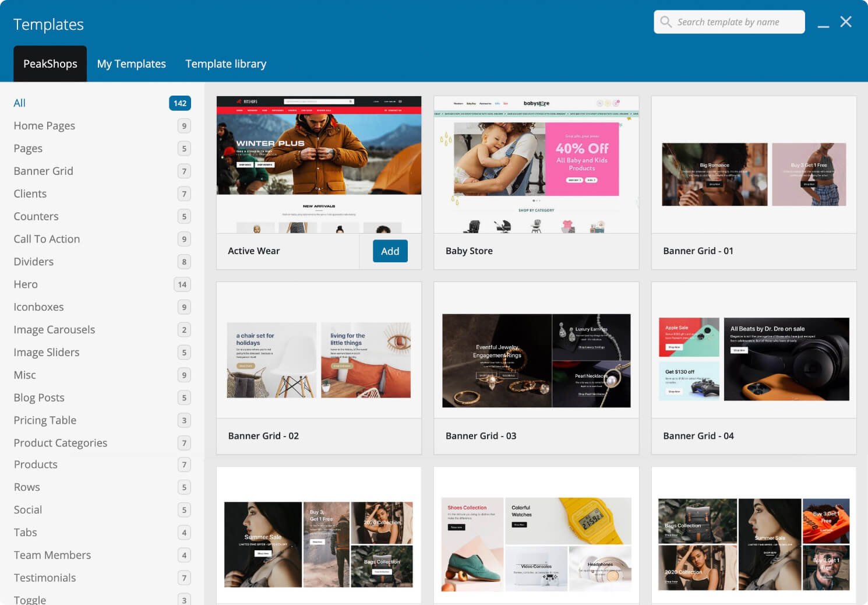The width and height of the screenshot is (868, 605).
Task: Show Banner Grid category templates
Action: [44, 171]
